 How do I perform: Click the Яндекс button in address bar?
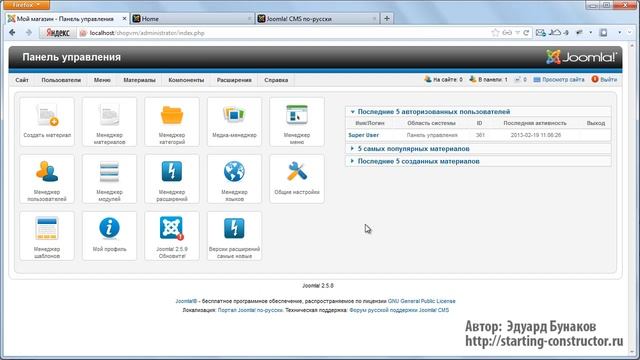[58, 33]
